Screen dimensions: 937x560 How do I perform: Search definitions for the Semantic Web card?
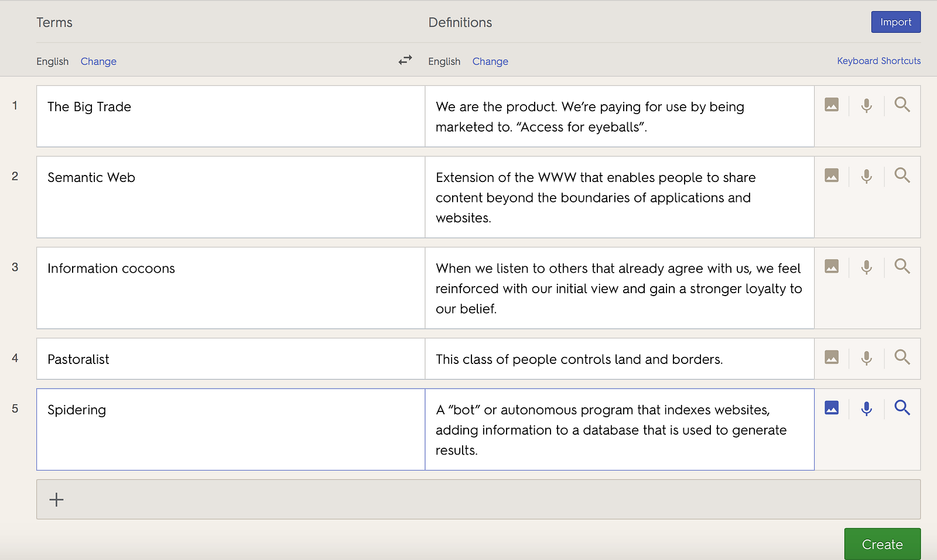click(x=902, y=176)
